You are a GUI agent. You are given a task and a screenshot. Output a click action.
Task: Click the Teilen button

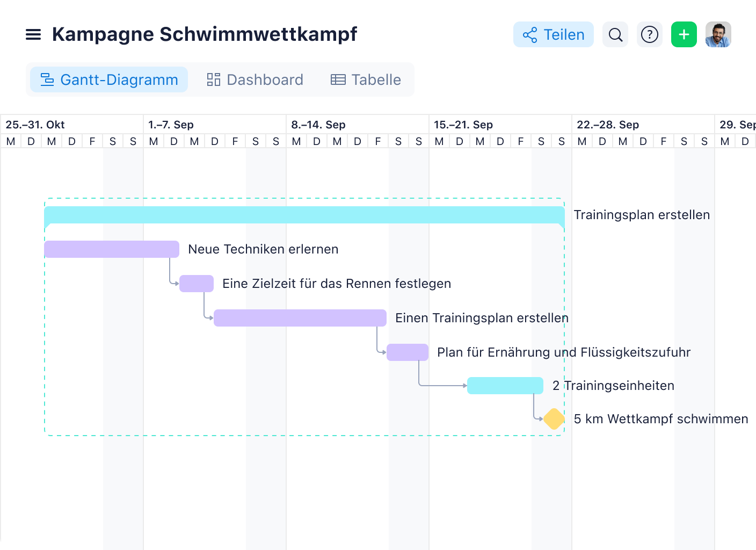[x=554, y=34]
